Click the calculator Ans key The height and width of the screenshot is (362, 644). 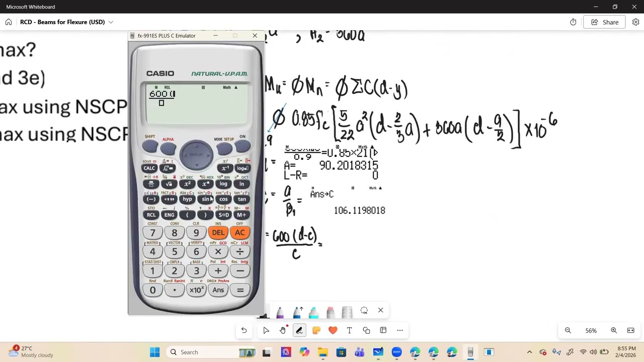pyautogui.click(x=218, y=290)
